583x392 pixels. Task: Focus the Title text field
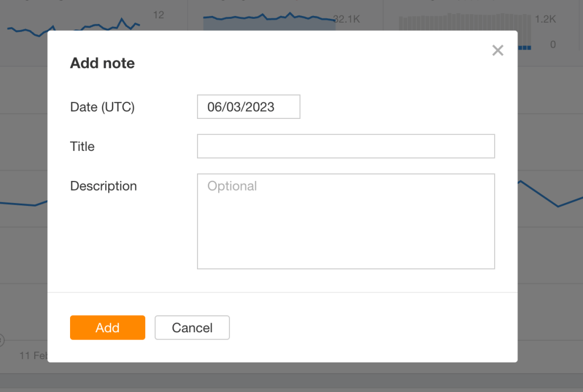(x=346, y=146)
